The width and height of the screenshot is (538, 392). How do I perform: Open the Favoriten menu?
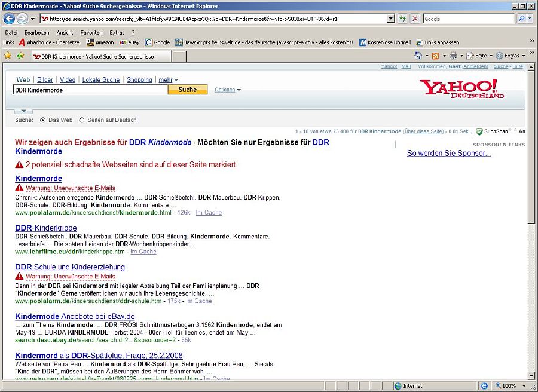[x=91, y=33]
